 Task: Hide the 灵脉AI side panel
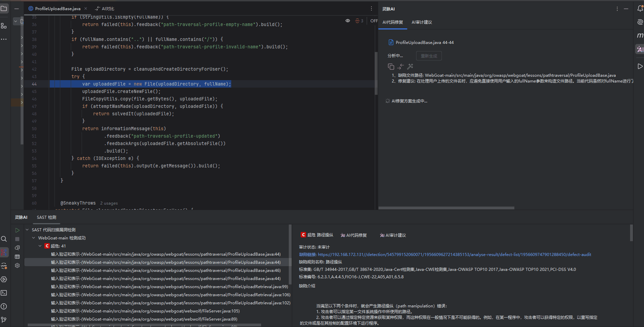pos(626,9)
